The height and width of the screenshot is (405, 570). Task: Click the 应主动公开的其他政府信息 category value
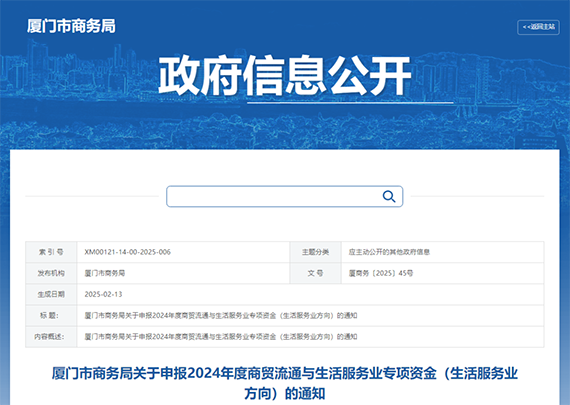[389, 252]
